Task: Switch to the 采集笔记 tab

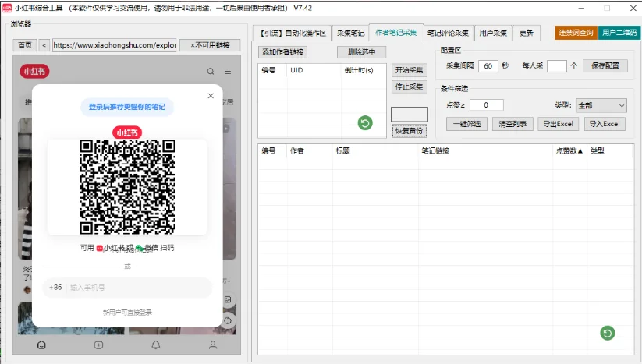Action: (x=350, y=34)
